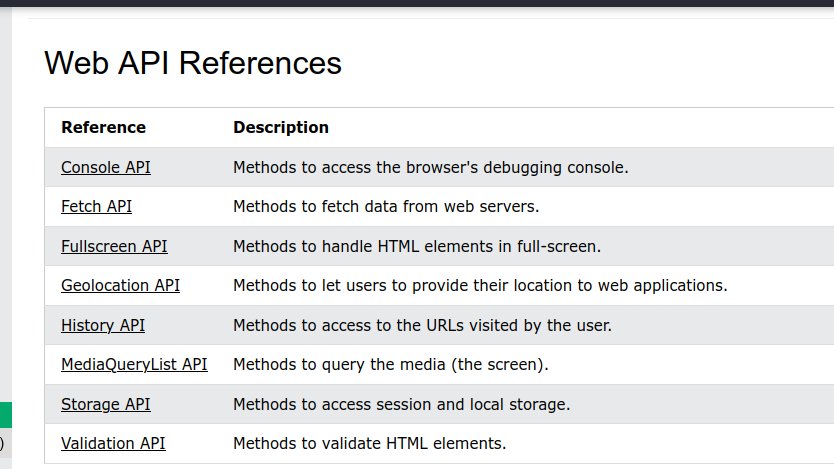This screenshot has width=834, height=469.
Task: Click "Methods to validate HTML elements." description
Action: pyautogui.click(x=370, y=443)
